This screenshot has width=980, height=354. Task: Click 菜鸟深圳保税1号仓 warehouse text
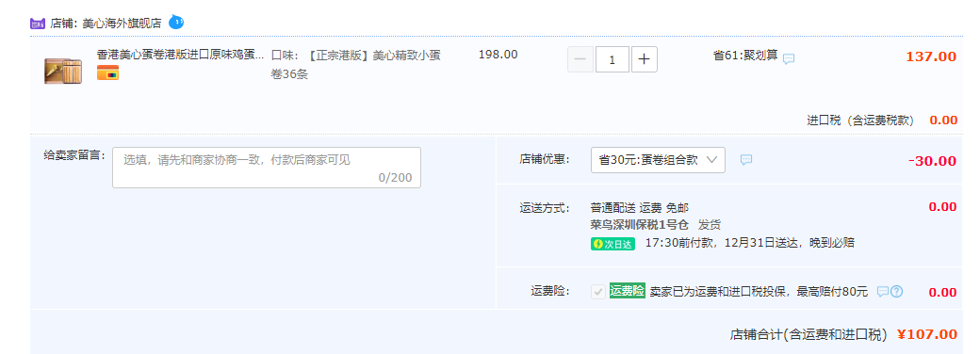[640, 225]
